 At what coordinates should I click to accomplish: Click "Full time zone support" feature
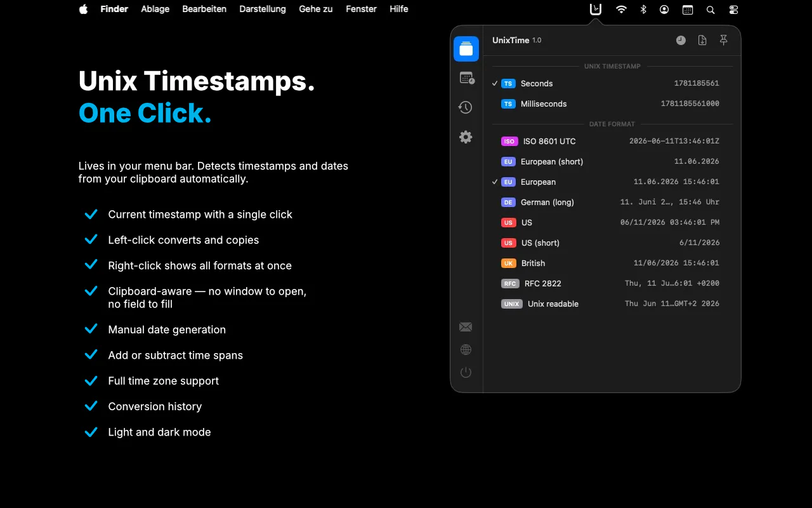164,381
